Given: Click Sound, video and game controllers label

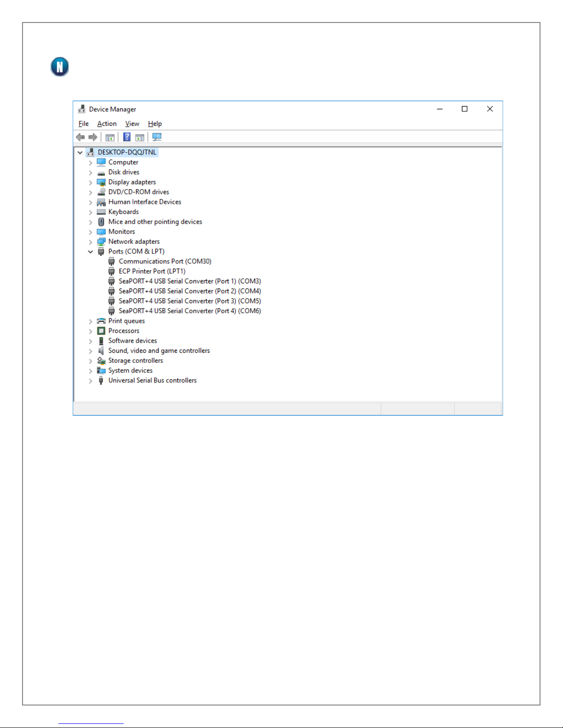Looking at the screenshot, I should point(159,350).
